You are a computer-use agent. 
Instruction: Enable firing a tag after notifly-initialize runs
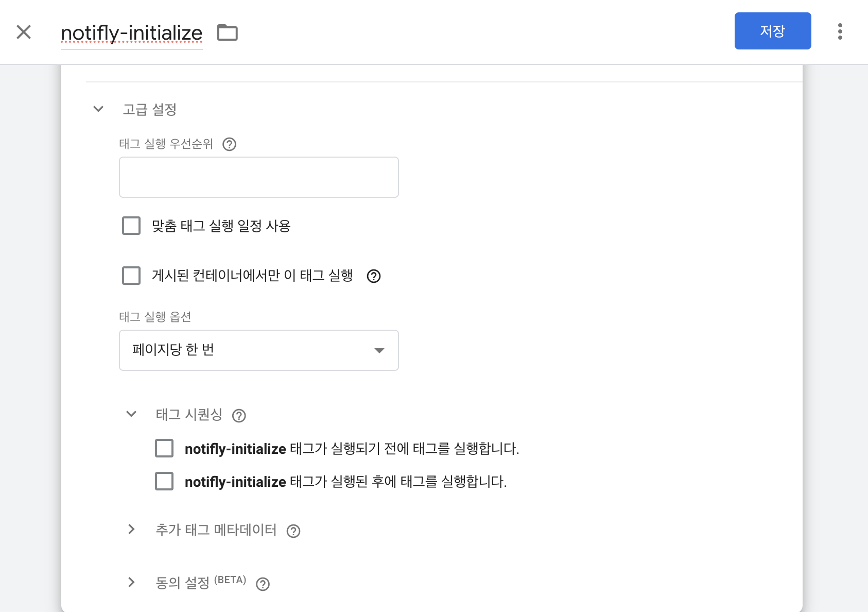(x=164, y=482)
